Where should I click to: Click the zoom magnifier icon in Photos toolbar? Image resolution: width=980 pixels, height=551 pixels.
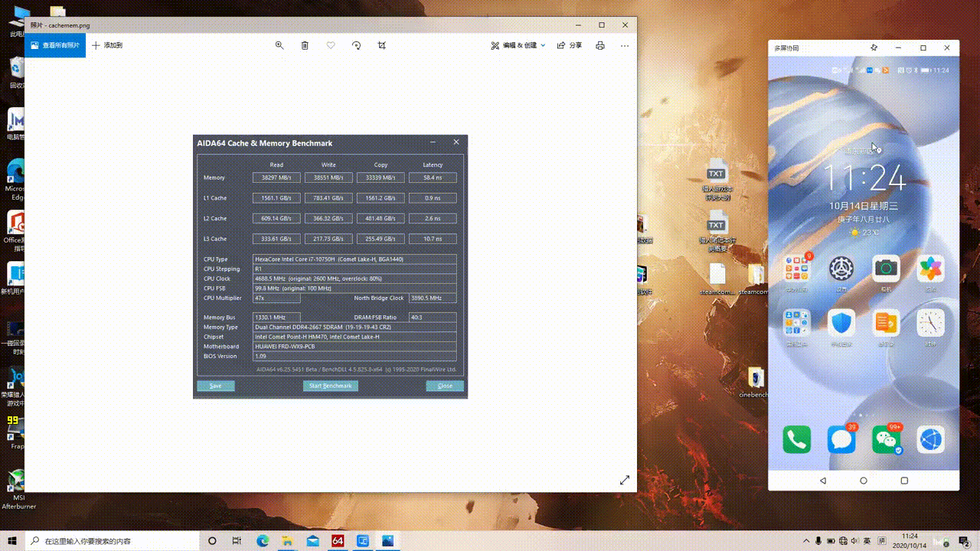click(x=279, y=46)
